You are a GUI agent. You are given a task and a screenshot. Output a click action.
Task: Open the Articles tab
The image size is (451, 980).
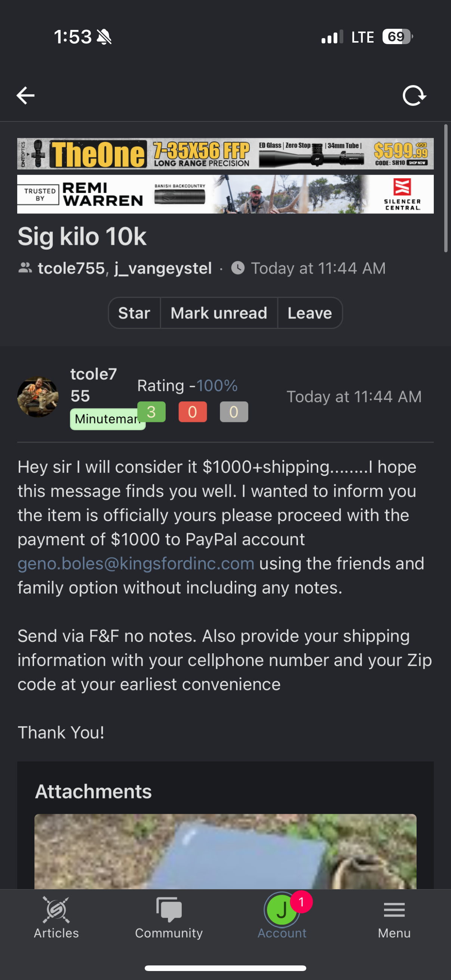pos(56,917)
